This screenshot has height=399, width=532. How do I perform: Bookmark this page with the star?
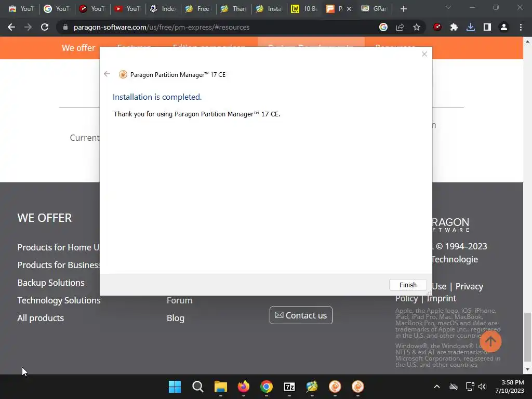[417, 27]
